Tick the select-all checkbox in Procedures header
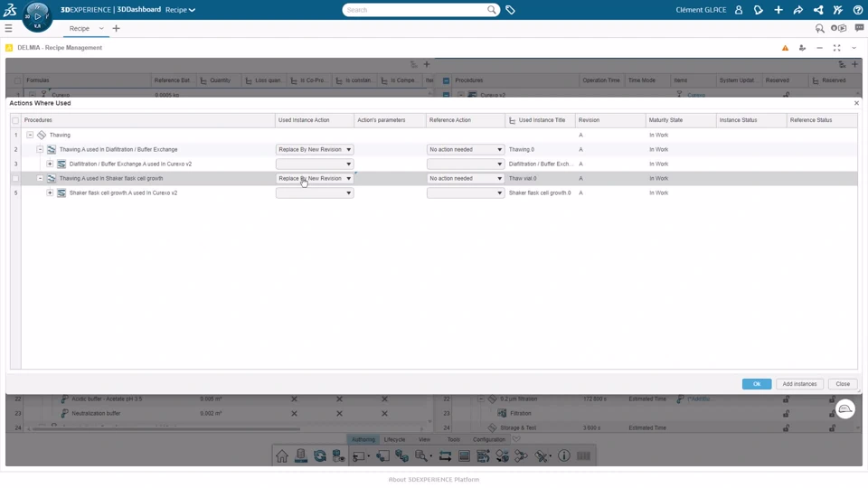Viewport: 868px width, 488px height. point(15,120)
